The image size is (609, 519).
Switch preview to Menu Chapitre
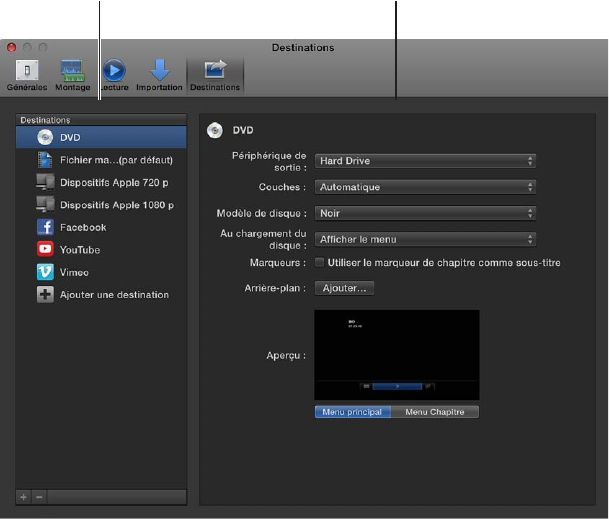coord(435,412)
